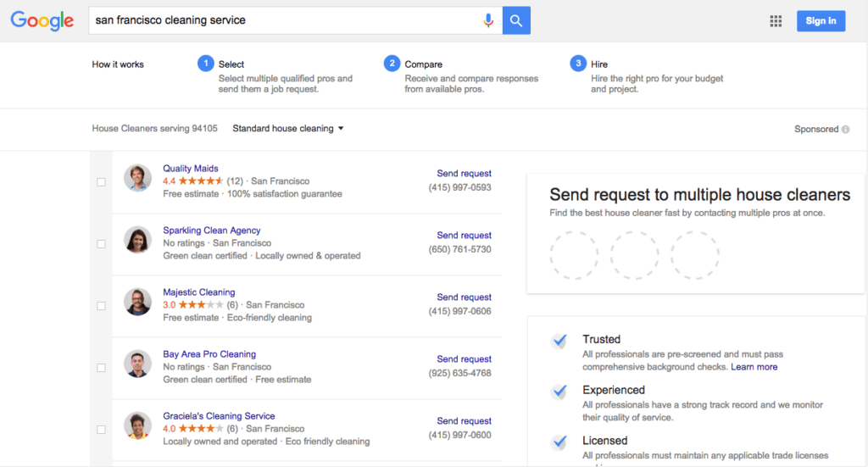
Task: Open the Majestic Cleaning link
Action: pos(198,292)
